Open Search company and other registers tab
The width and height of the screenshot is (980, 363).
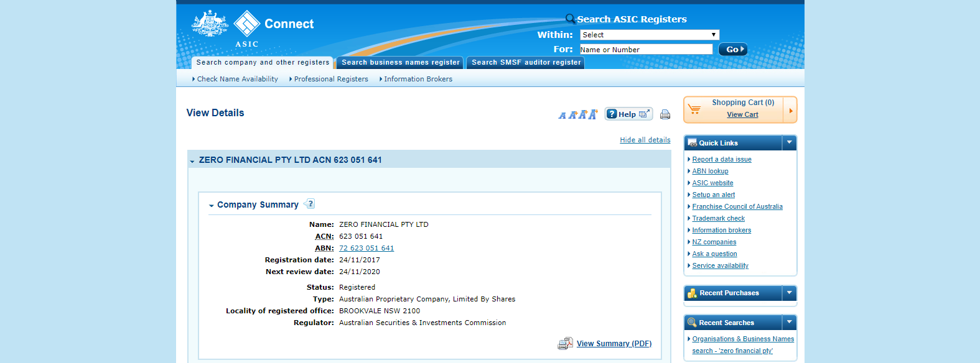(263, 62)
